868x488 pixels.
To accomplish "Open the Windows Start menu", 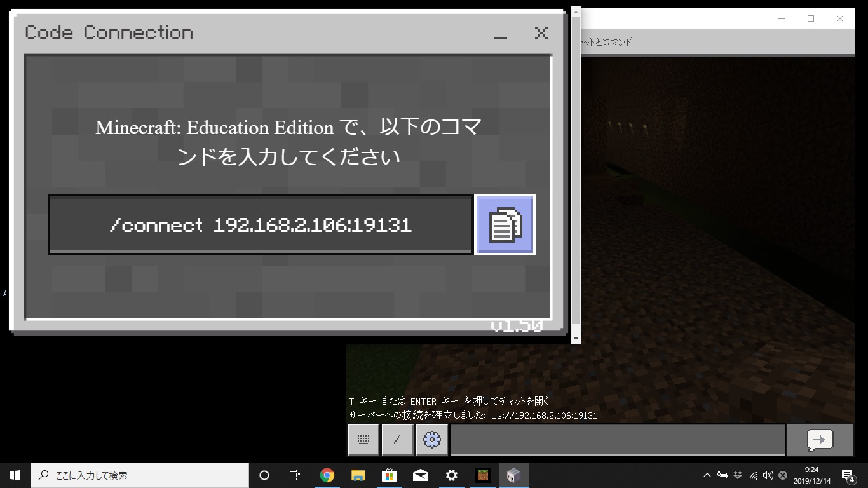I will coord(15,475).
